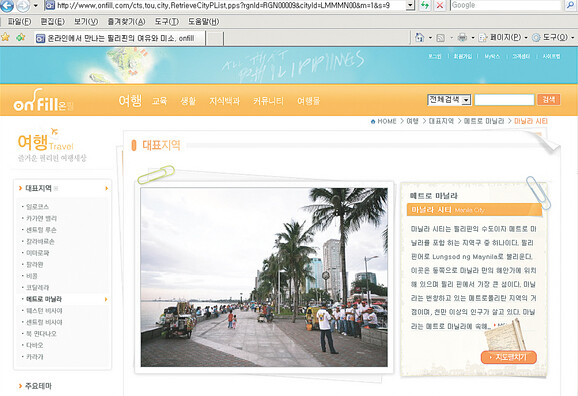Click the browser Back arrow button
The height and width of the screenshot is (396, 578).
coord(7,5)
